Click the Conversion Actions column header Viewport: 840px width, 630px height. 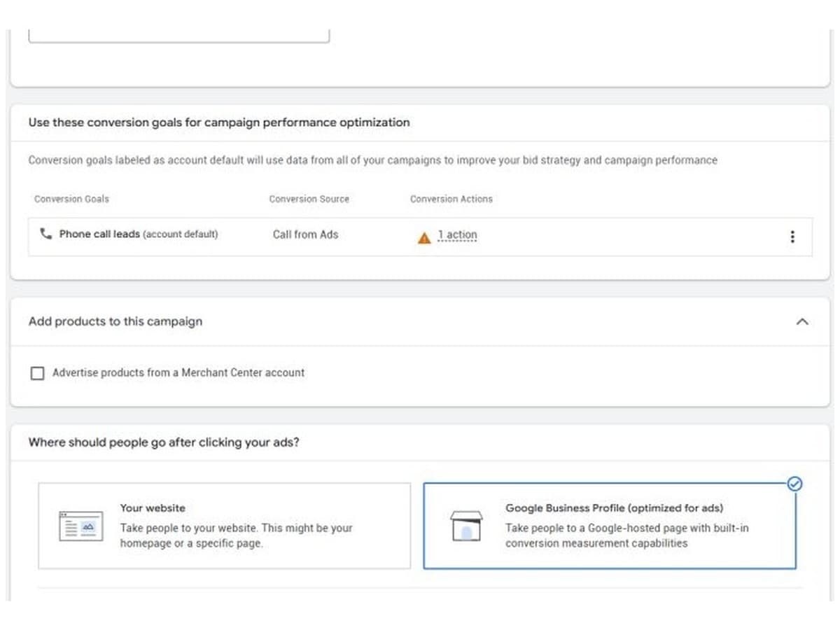[x=451, y=199]
